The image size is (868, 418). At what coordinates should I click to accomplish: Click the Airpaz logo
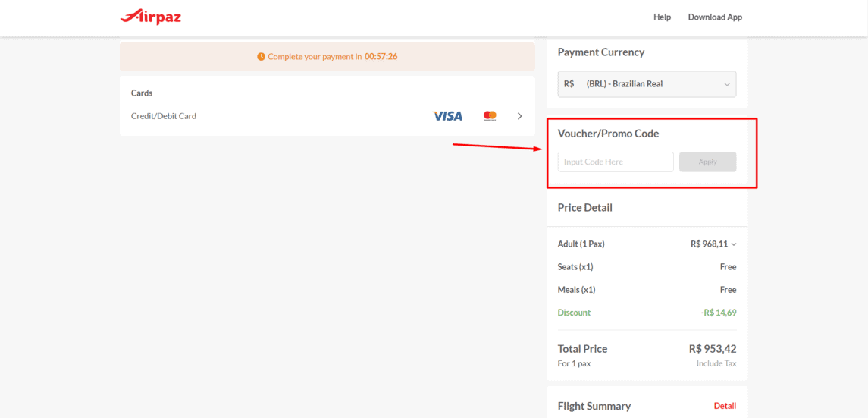pos(151,17)
